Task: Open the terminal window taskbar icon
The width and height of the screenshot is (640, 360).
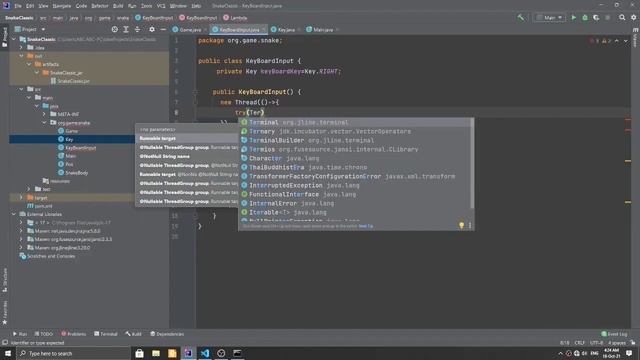Action: click(237, 353)
